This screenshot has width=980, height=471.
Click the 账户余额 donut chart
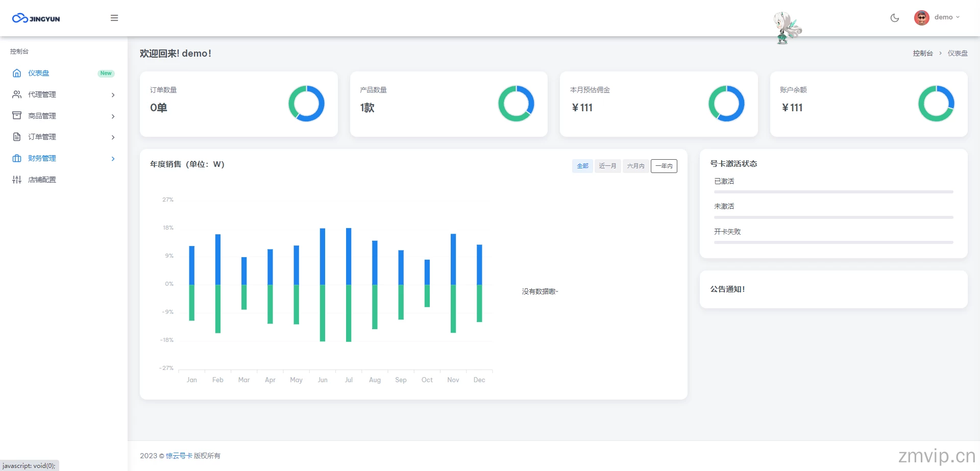point(936,104)
